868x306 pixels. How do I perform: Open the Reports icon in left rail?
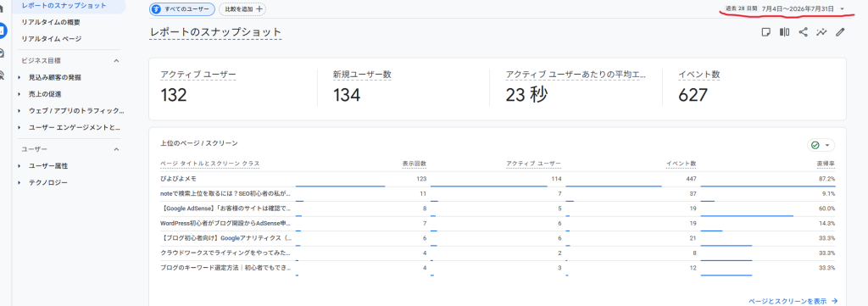point(3,31)
